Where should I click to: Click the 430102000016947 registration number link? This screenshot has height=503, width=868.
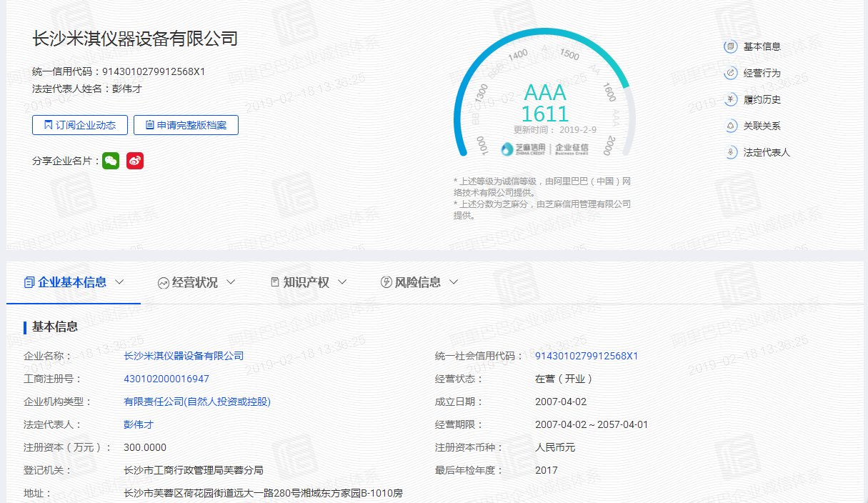tap(166, 379)
